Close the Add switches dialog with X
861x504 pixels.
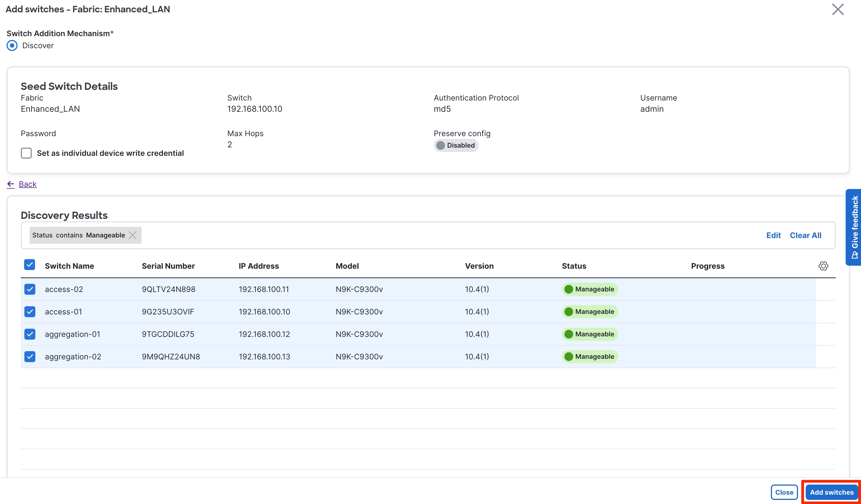[x=837, y=10]
